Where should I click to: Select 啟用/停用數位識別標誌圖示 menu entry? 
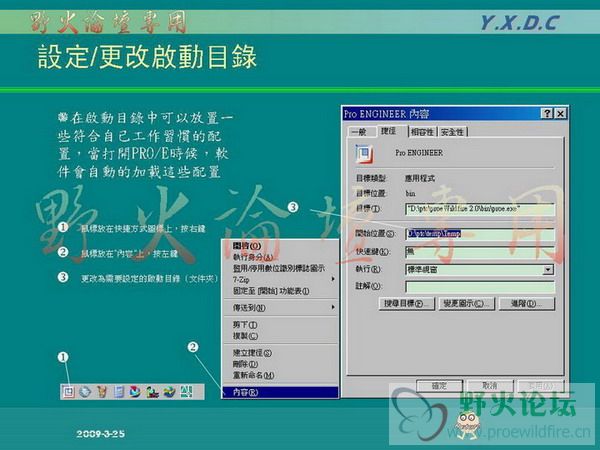280,268
